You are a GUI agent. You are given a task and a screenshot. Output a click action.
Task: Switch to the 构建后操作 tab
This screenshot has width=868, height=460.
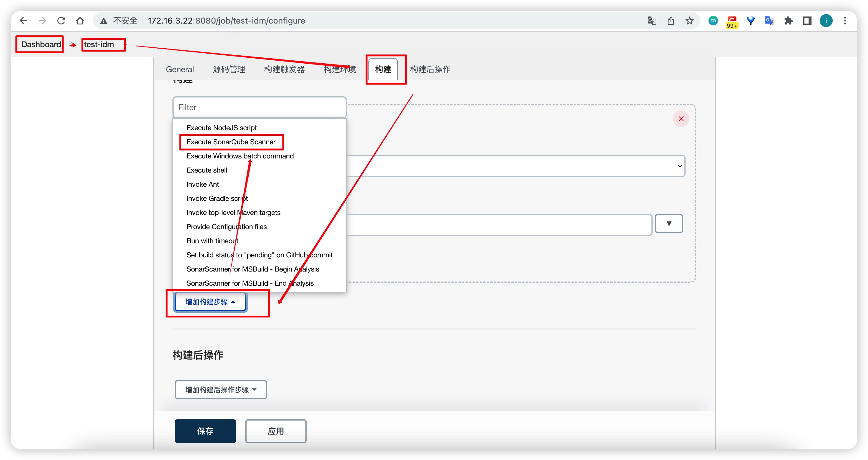430,69
